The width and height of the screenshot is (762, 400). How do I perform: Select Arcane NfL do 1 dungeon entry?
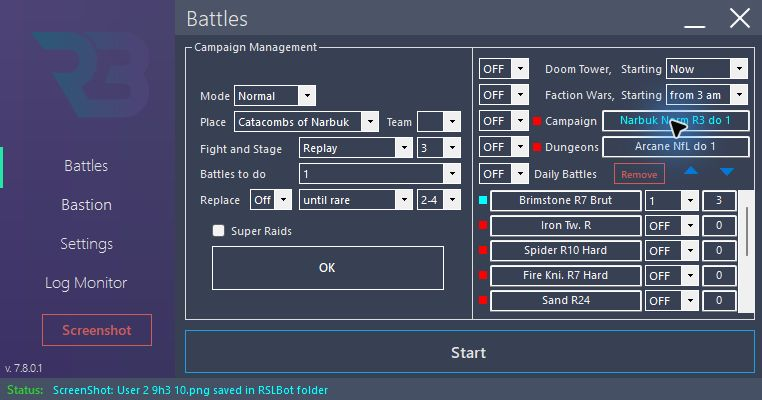[675, 146]
